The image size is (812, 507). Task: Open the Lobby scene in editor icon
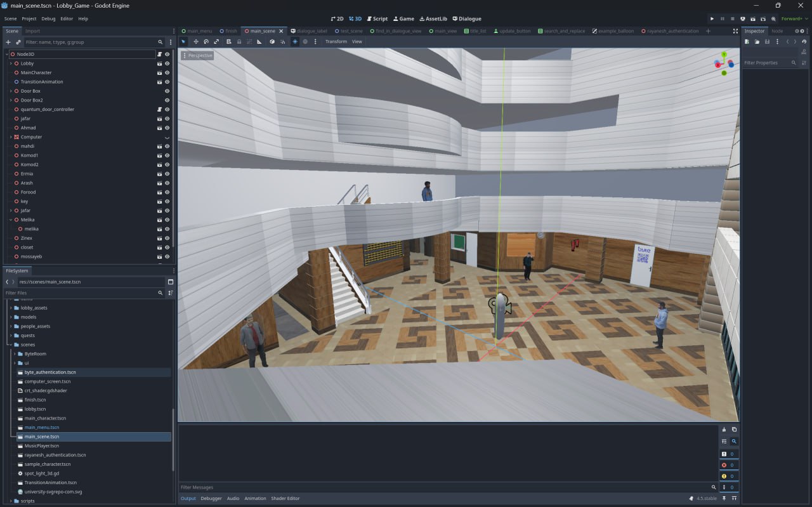point(160,63)
